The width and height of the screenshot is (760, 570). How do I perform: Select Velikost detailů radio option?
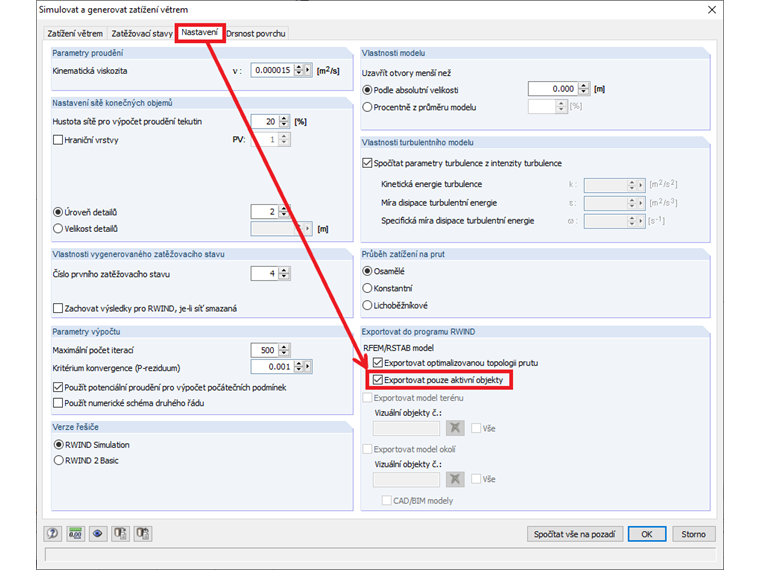(x=58, y=228)
